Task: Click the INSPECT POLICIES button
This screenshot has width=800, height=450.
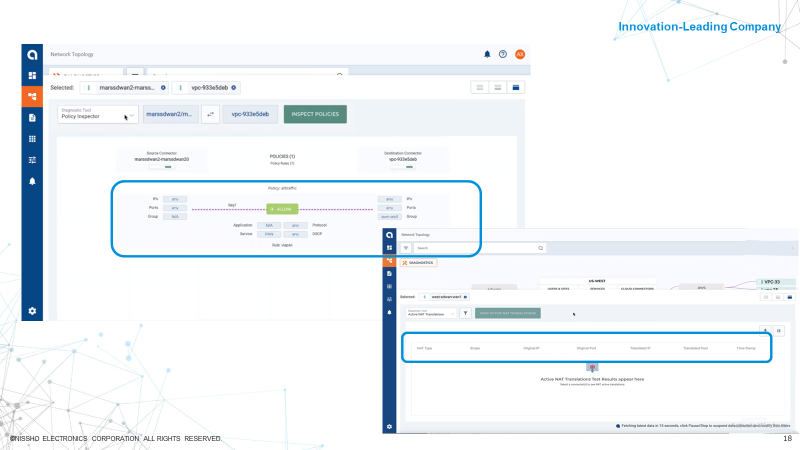Action: click(x=315, y=115)
